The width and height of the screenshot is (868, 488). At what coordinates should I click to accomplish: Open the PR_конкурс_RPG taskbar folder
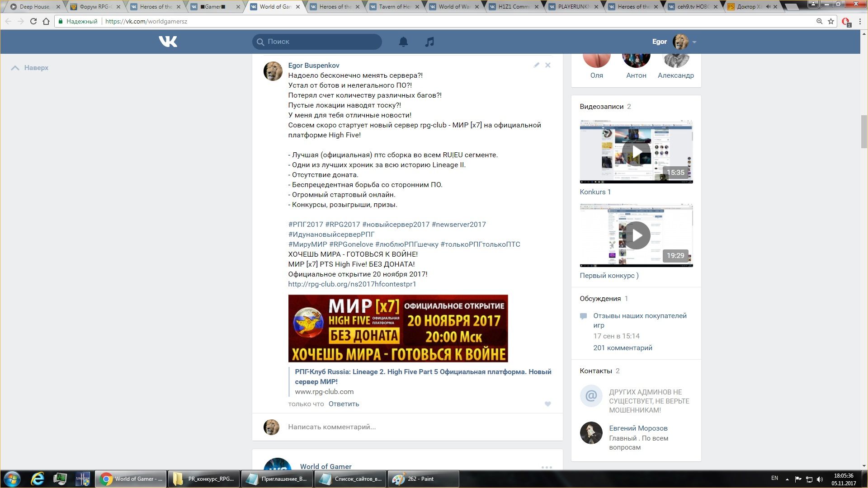pos(203,479)
